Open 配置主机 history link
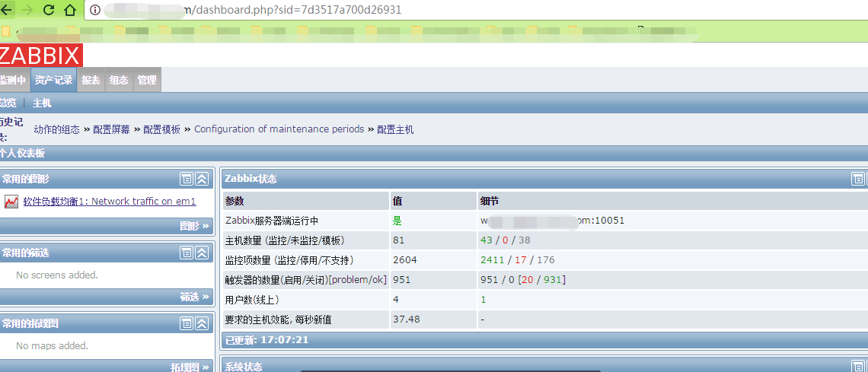868x372 pixels. point(395,129)
